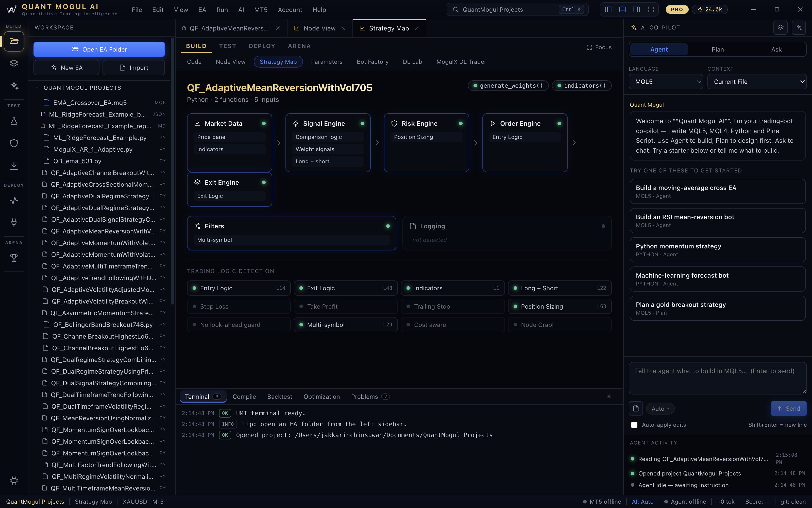The image size is (812, 508).
Task: Choose Build a moving-average cross EA starter
Action: (718, 192)
